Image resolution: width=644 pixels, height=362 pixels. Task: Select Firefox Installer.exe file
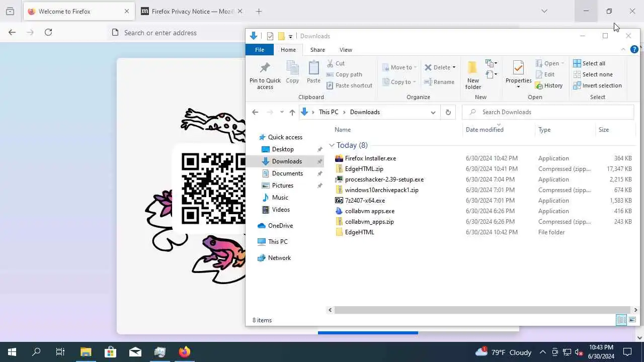click(x=370, y=158)
